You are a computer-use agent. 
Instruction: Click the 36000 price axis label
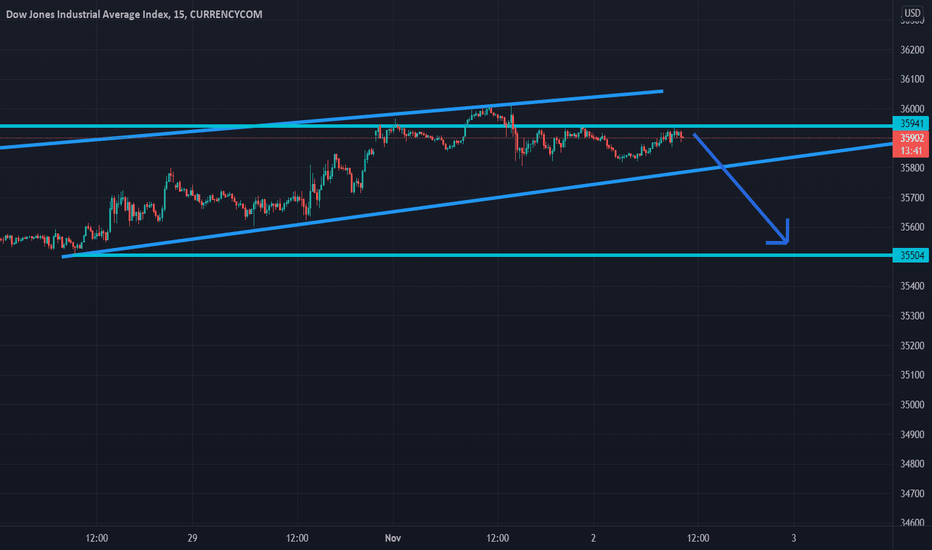[912, 109]
